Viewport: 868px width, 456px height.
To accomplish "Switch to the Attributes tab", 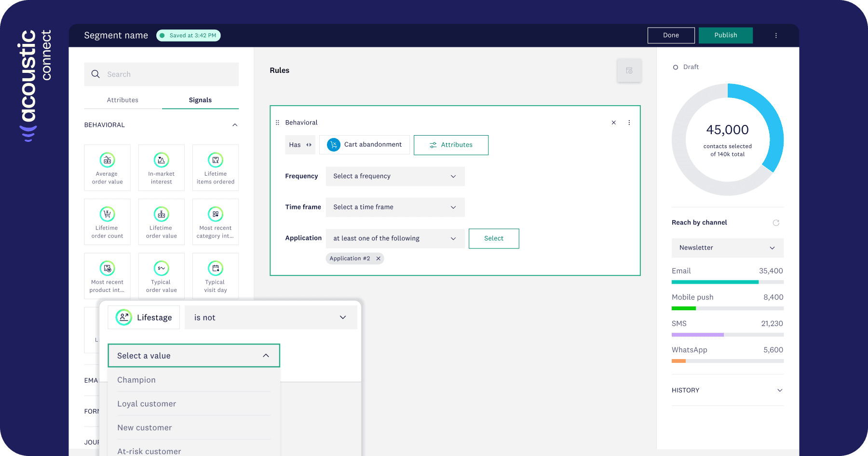I will (122, 100).
